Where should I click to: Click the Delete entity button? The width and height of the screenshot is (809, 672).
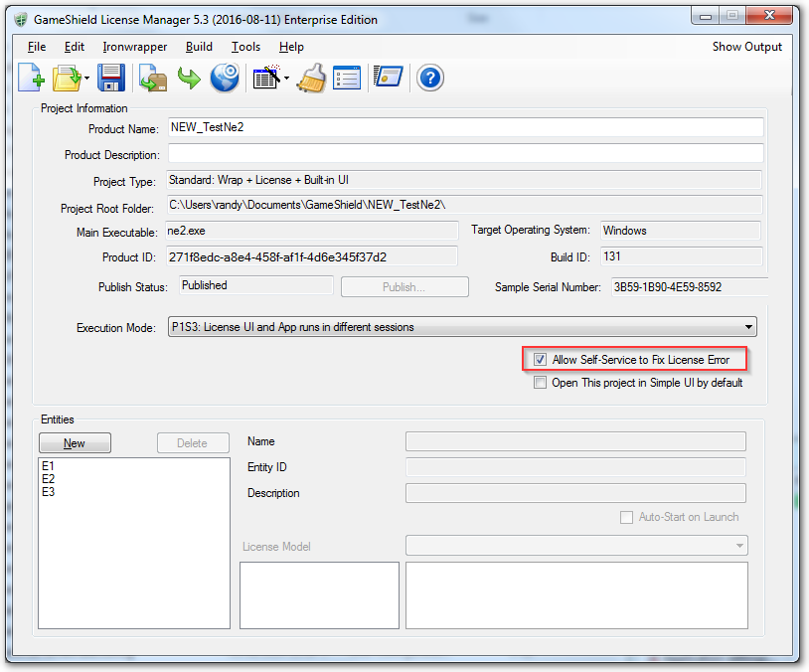pos(193,443)
